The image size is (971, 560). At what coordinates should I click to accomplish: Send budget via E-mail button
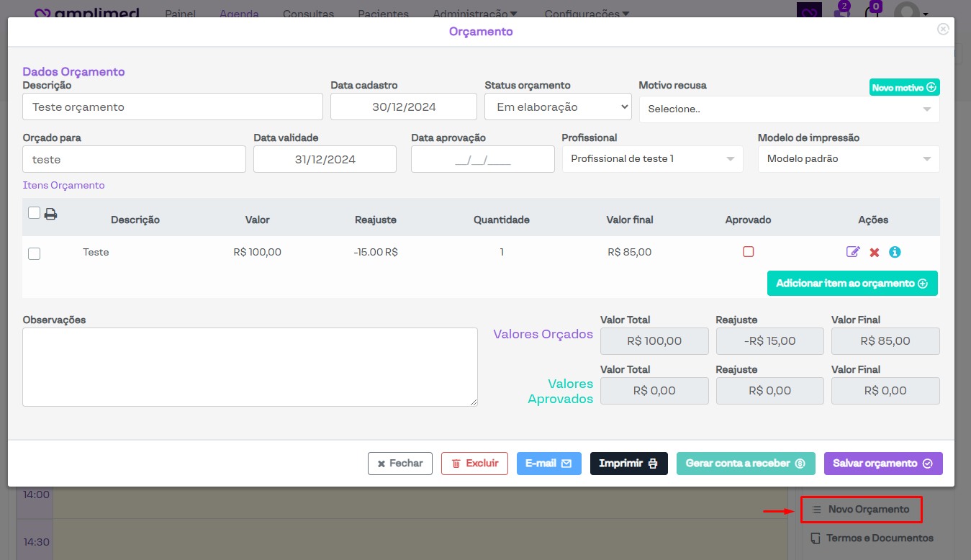tap(548, 464)
